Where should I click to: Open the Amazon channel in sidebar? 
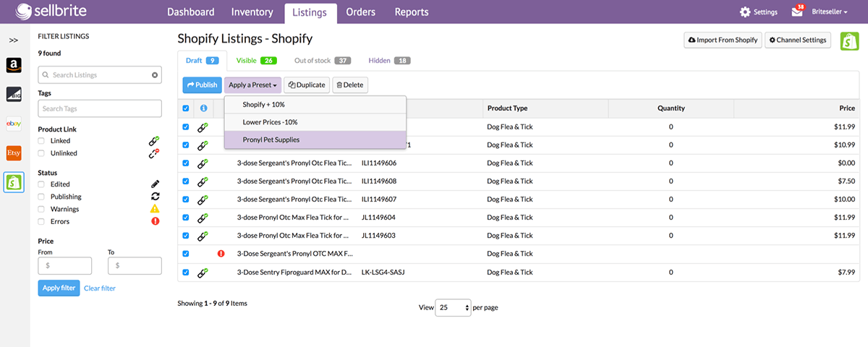click(13, 66)
